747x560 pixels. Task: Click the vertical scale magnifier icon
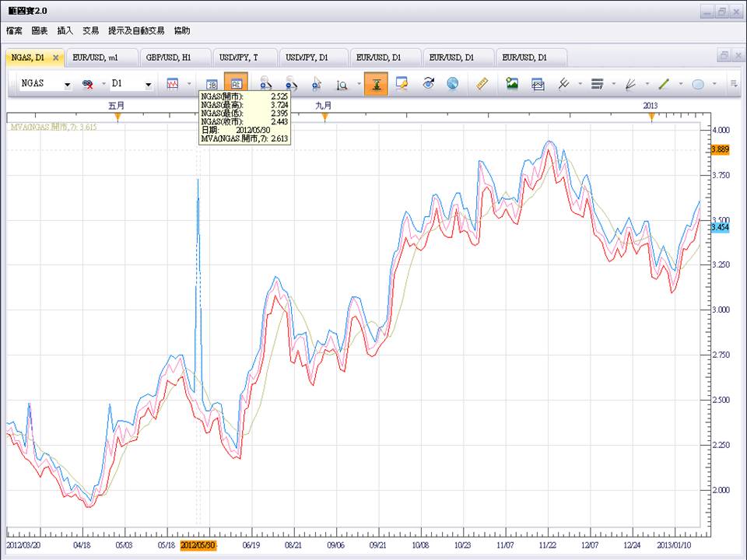pos(342,85)
